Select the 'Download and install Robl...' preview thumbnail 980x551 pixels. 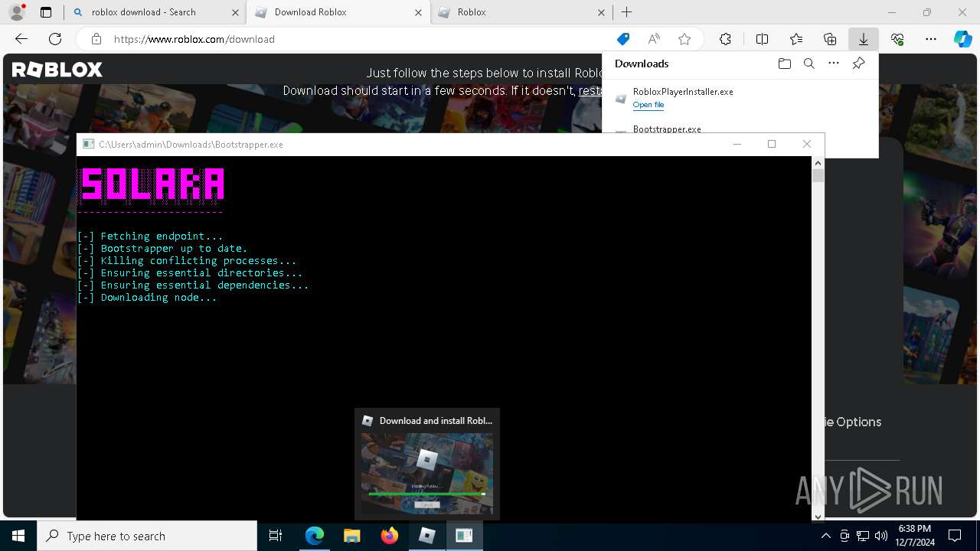pyautogui.click(x=427, y=465)
